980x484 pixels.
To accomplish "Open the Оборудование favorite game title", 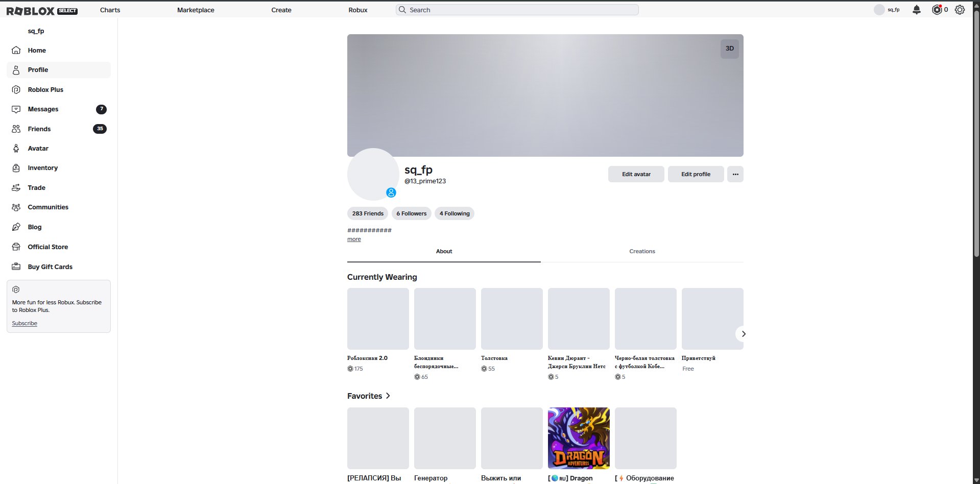I will tap(644, 478).
